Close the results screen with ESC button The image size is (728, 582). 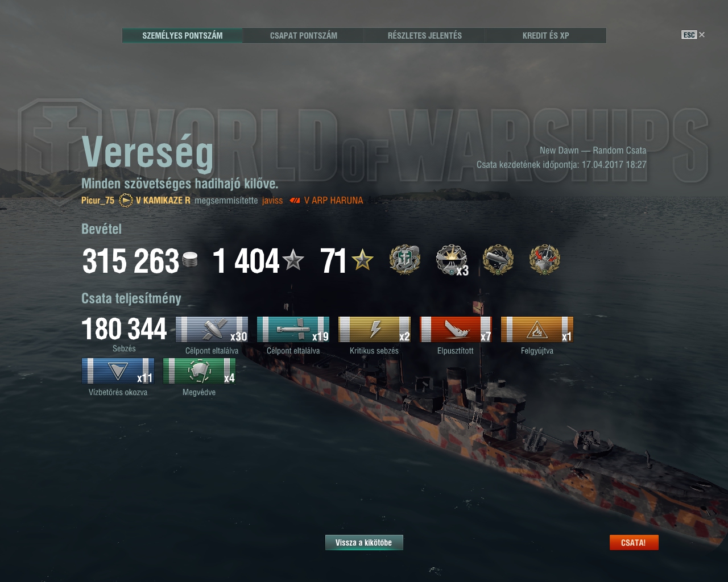[x=693, y=35]
